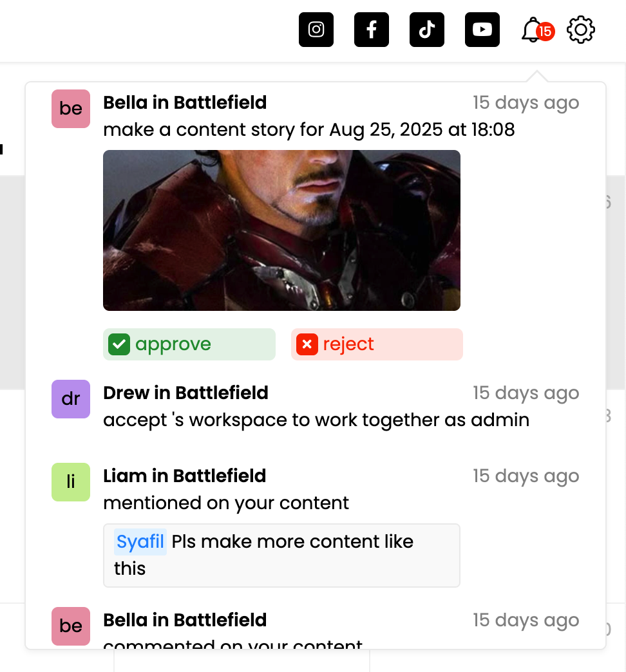Image resolution: width=626 pixels, height=672 pixels.
Task: Reject Bella's content story
Action: [x=377, y=344]
